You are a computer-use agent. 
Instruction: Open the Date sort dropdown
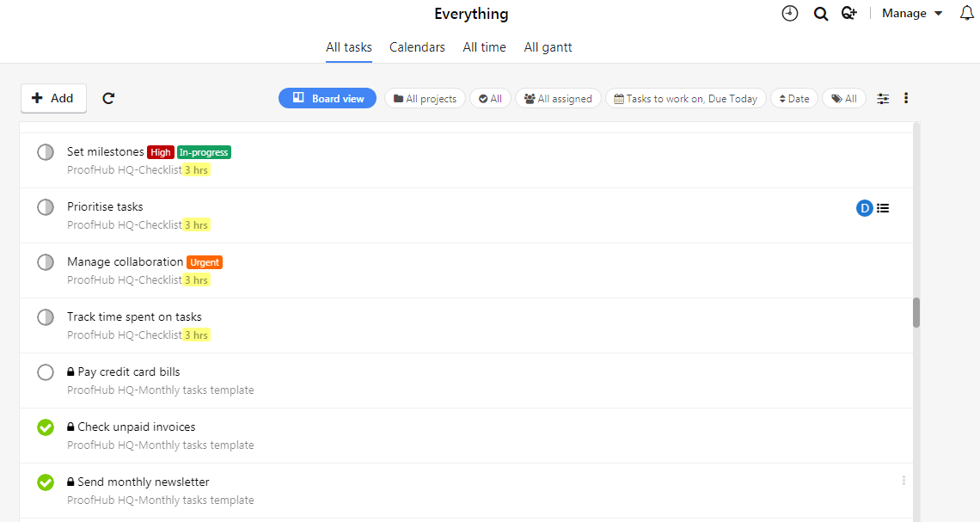(x=793, y=98)
